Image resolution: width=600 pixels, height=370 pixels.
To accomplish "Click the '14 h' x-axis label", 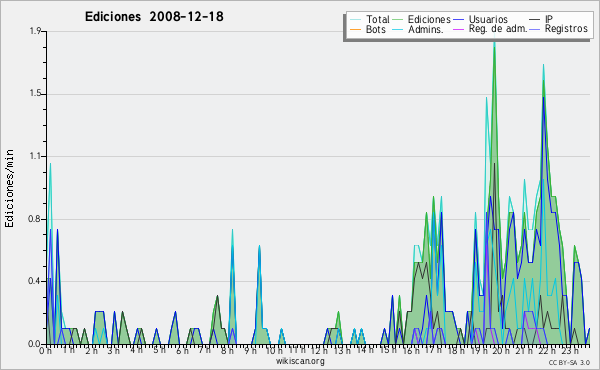I will click(364, 350).
